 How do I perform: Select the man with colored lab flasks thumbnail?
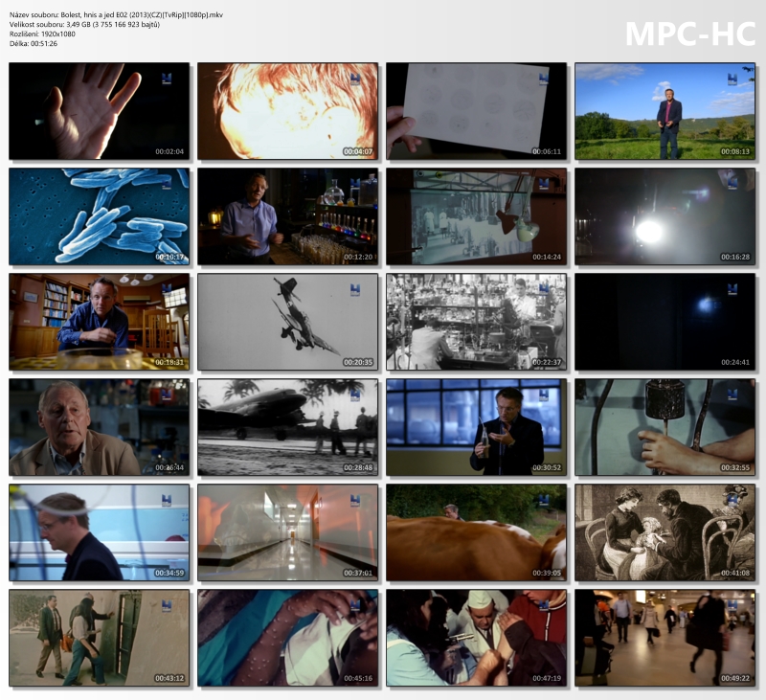pyautogui.click(x=287, y=216)
